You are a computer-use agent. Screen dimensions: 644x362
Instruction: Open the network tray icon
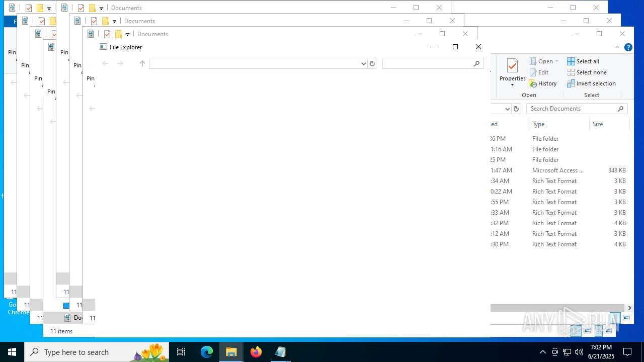pos(567,352)
